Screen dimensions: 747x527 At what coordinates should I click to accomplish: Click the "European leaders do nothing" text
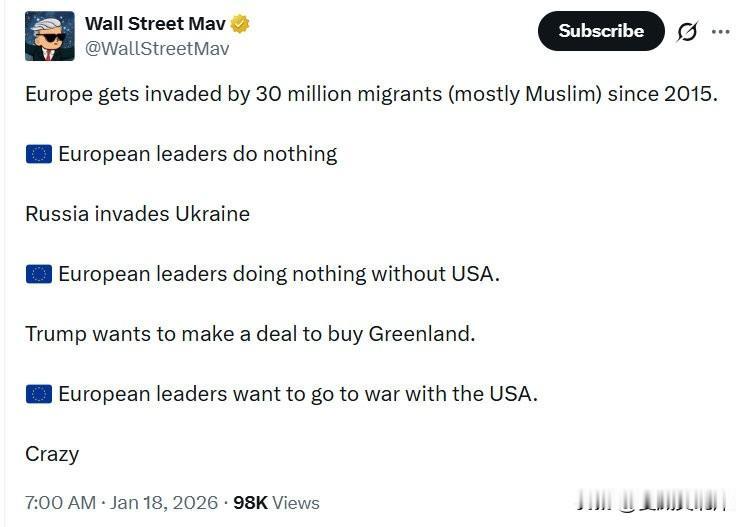pos(198,154)
